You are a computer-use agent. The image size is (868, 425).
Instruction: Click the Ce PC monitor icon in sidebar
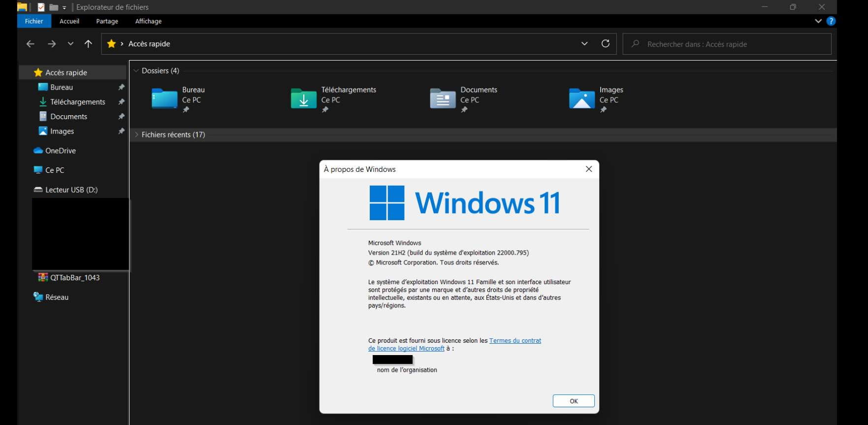[38, 170]
